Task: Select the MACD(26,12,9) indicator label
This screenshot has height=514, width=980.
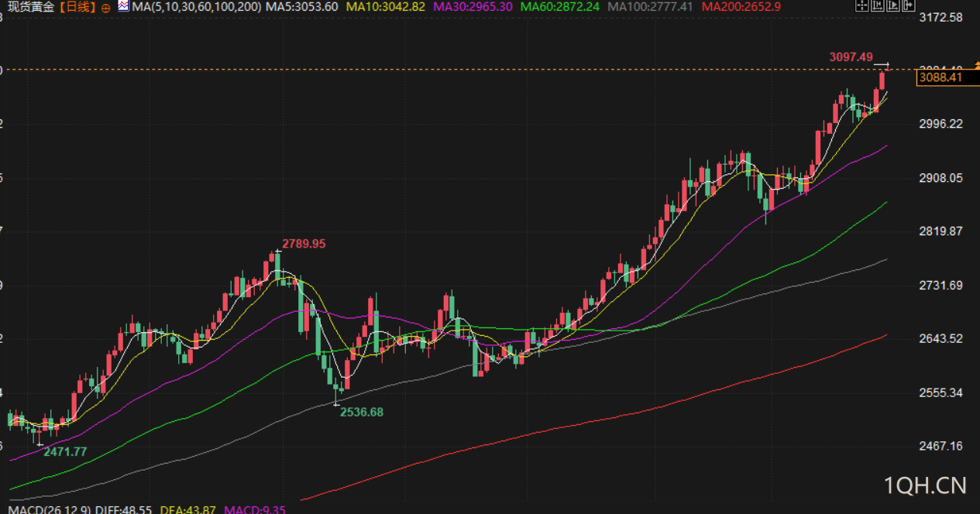Action: pyautogui.click(x=46, y=509)
